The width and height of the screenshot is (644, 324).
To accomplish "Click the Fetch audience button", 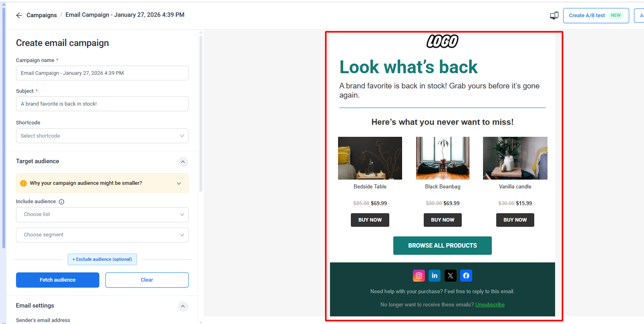I will 58,280.
